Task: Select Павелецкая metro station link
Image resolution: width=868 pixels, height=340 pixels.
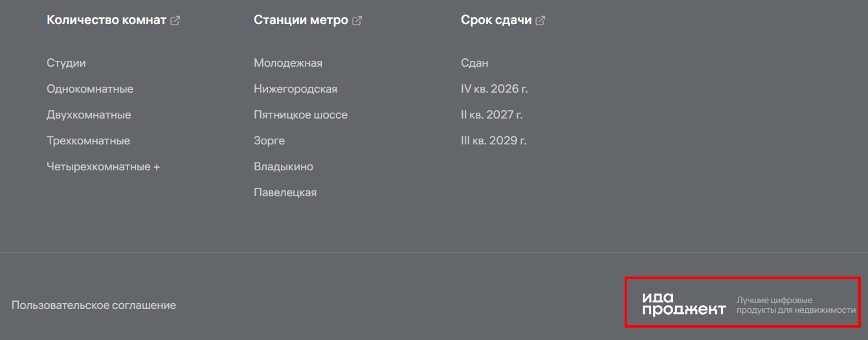Action: 285,193
